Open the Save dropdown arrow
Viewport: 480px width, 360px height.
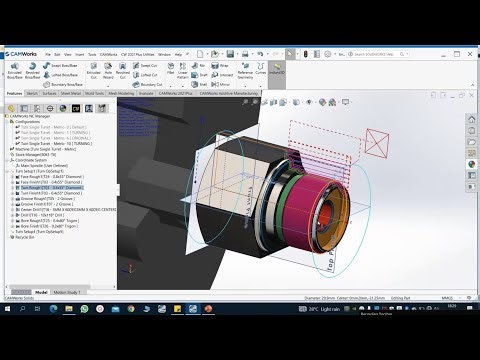(x=237, y=54)
